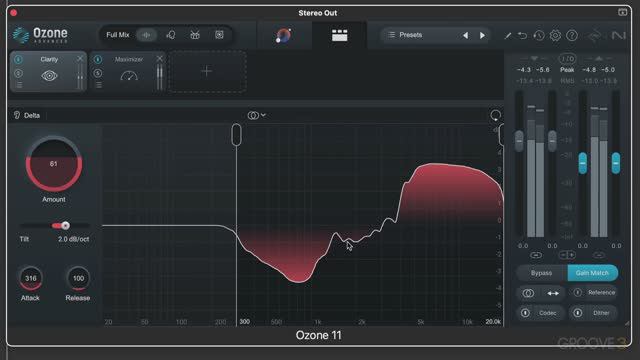Toggle the Gain Match button

coord(592,273)
